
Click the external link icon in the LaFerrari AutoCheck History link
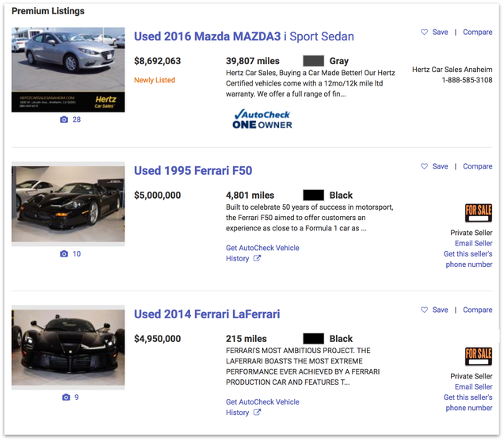257,412
